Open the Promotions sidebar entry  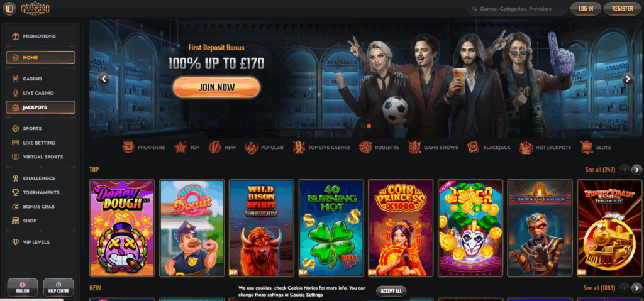tap(40, 36)
